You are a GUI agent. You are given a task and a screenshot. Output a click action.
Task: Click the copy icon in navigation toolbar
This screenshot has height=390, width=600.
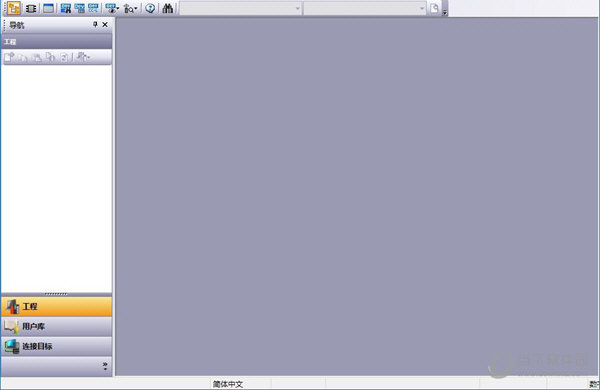[23, 57]
